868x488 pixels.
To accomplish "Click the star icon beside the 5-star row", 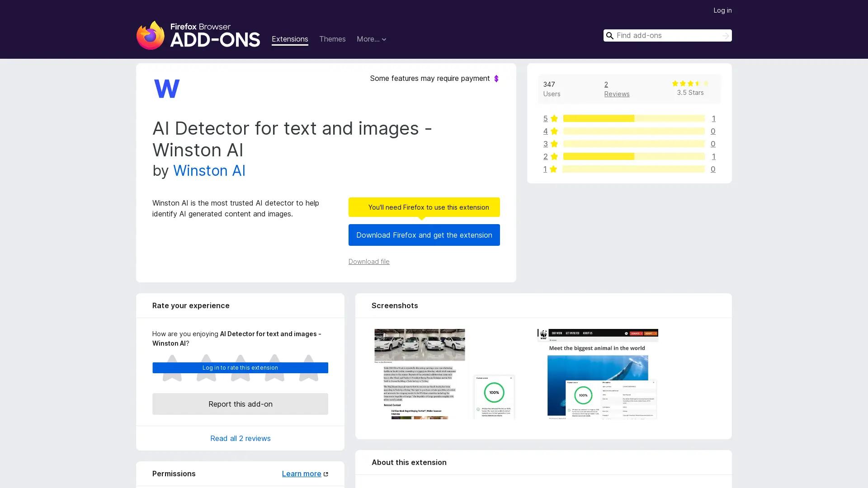I will 554,118.
